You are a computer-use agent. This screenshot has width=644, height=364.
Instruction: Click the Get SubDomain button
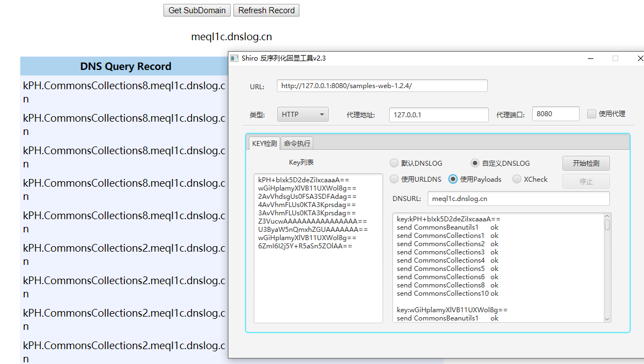click(197, 10)
